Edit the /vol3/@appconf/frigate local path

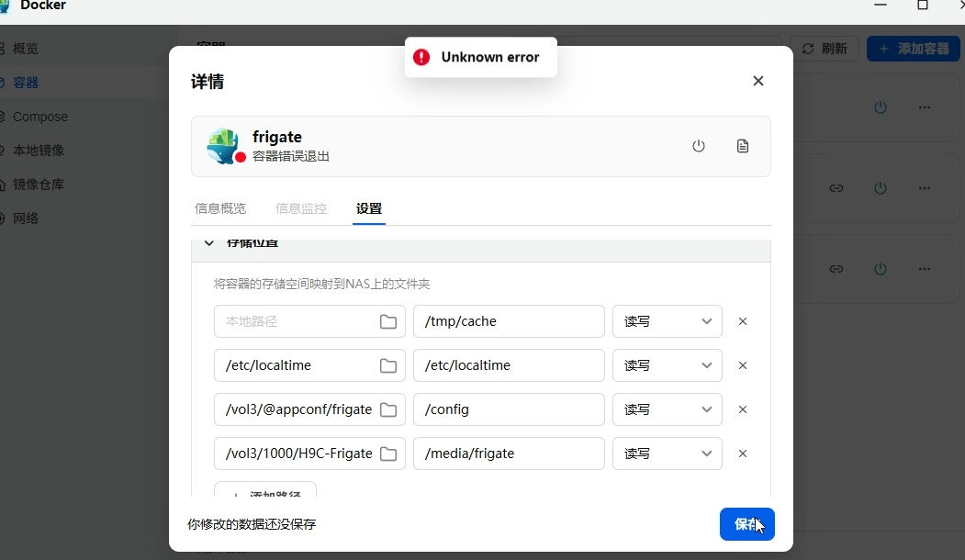309,409
